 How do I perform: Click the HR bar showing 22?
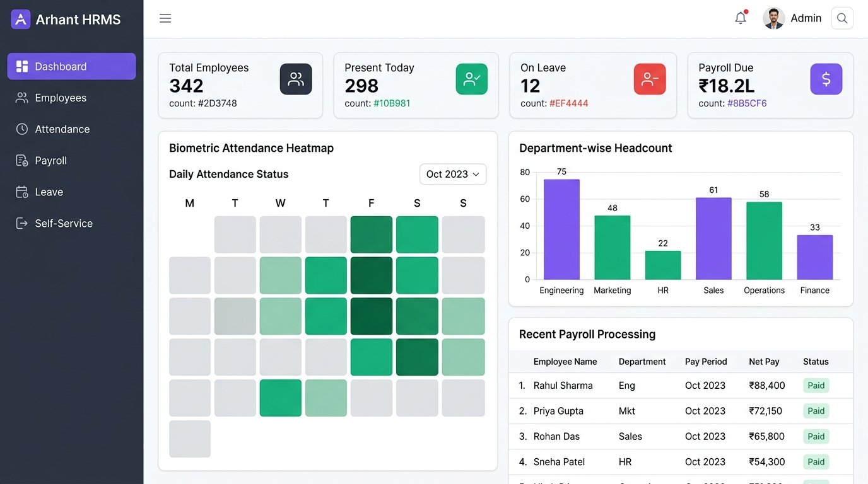663,265
